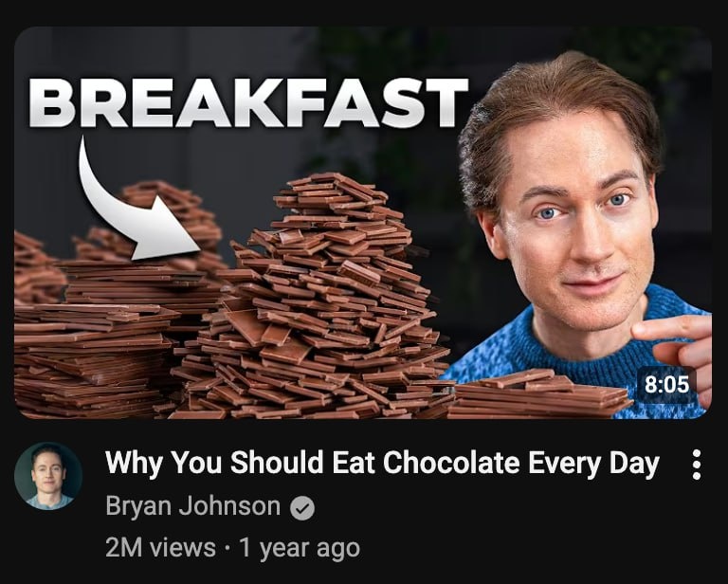Click the 8:05 duration badge

click(x=666, y=384)
